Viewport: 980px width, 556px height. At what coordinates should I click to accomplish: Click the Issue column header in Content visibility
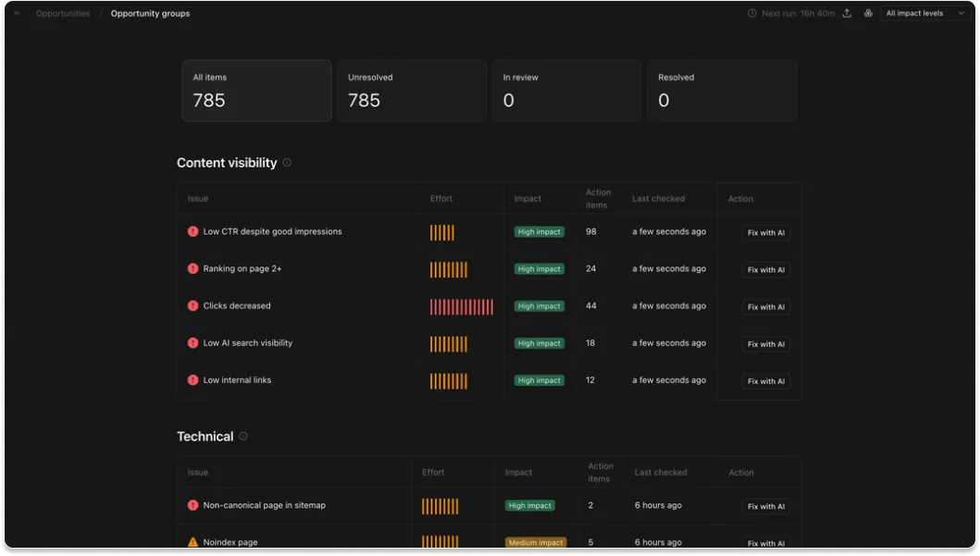coord(197,199)
